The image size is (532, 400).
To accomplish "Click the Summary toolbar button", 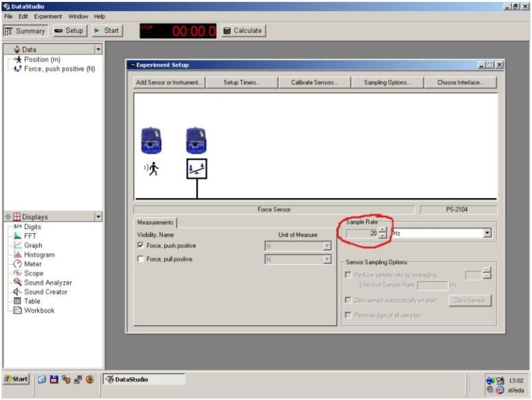I will tap(25, 31).
